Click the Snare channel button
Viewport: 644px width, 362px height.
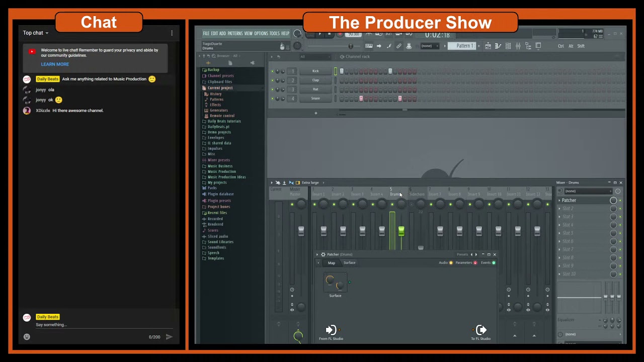pyautogui.click(x=315, y=98)
